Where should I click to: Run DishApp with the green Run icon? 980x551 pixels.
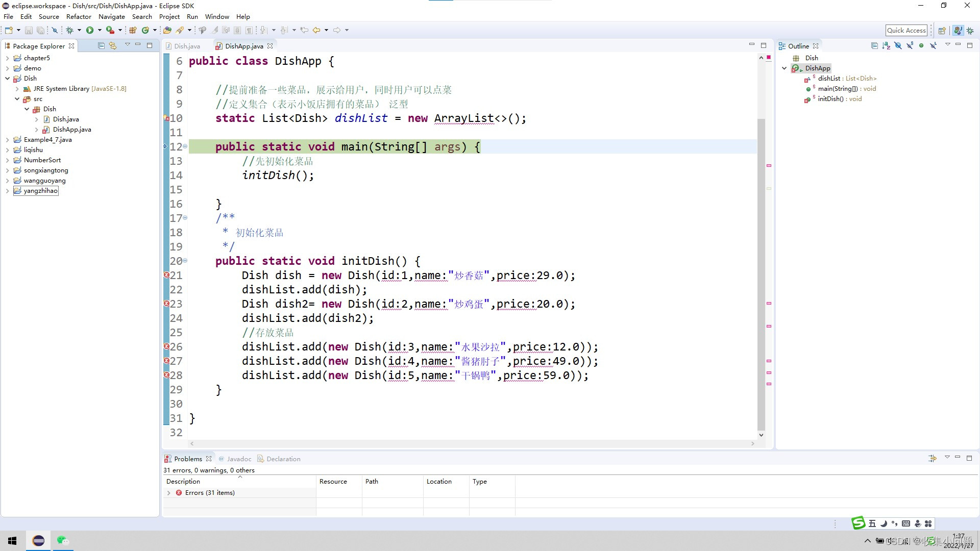tap(91, 30)
